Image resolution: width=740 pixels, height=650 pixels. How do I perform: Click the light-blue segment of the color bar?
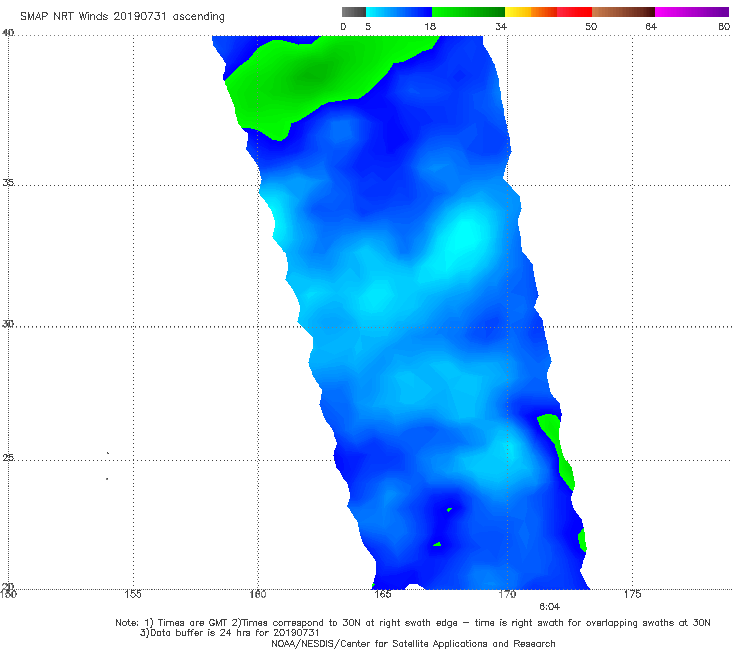399,12
